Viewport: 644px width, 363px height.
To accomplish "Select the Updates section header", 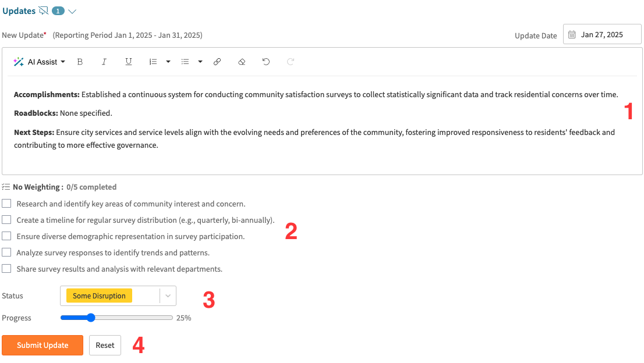I will pyautogui.click(x=19, y=10).
